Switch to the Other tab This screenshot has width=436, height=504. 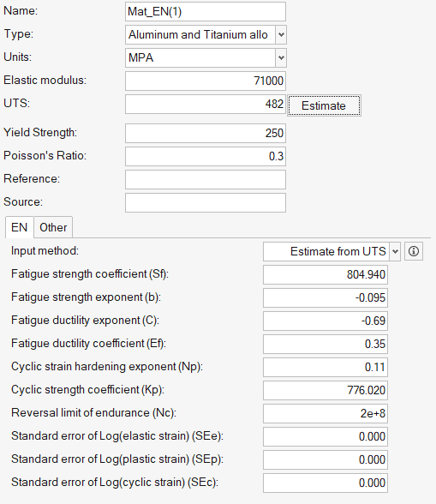coord(53,227)
